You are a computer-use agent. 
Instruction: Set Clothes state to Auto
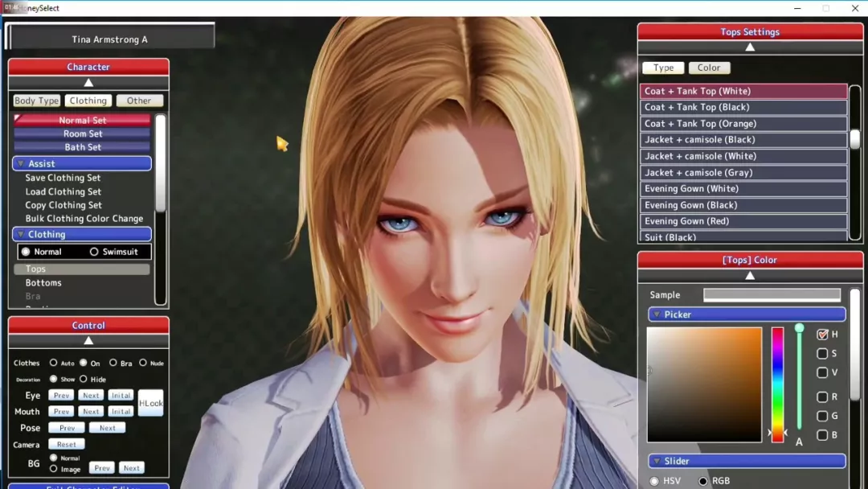pyautogui.click(x=53, y=363)
